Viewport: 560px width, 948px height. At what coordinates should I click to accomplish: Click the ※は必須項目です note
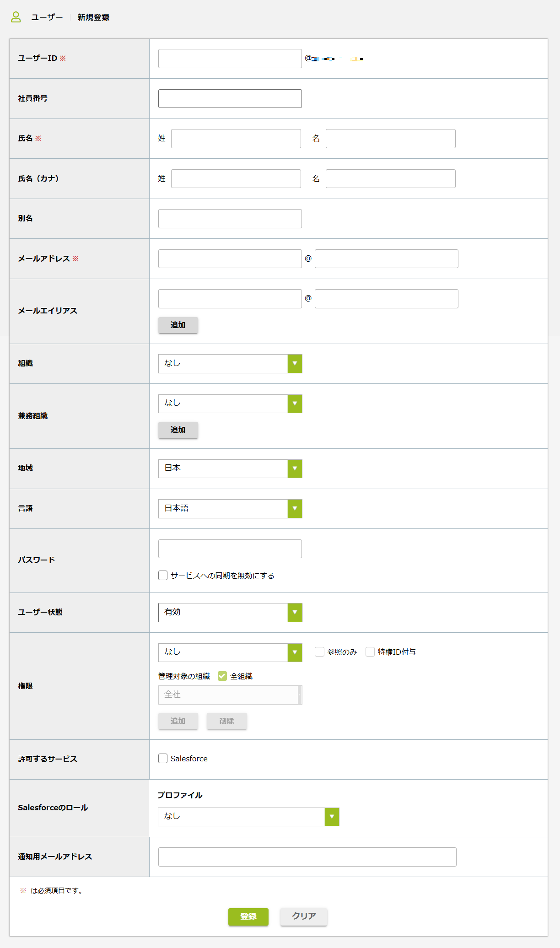[x=52, y=890]
